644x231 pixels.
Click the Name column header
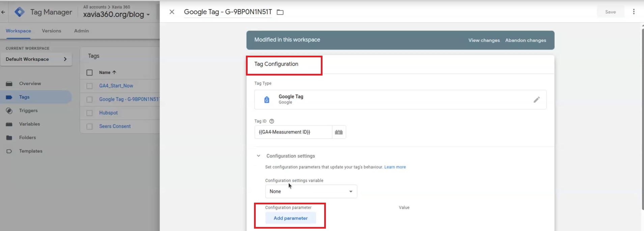click(x=105, y=73)
